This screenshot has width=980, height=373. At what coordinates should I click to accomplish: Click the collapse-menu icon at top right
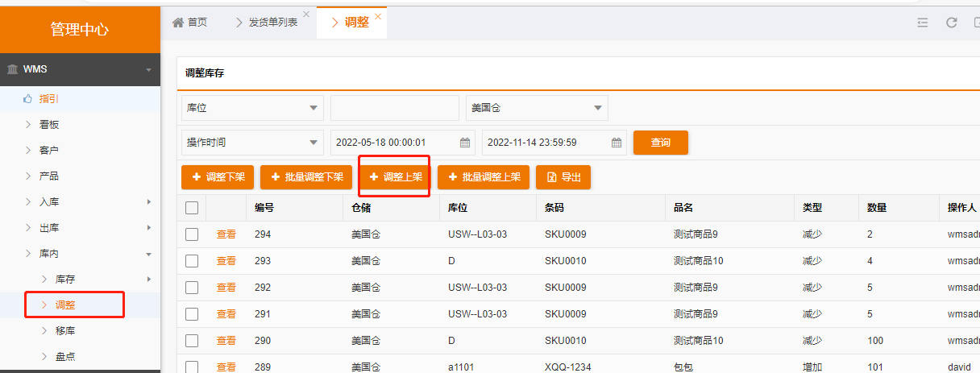[x=923, y=23]
